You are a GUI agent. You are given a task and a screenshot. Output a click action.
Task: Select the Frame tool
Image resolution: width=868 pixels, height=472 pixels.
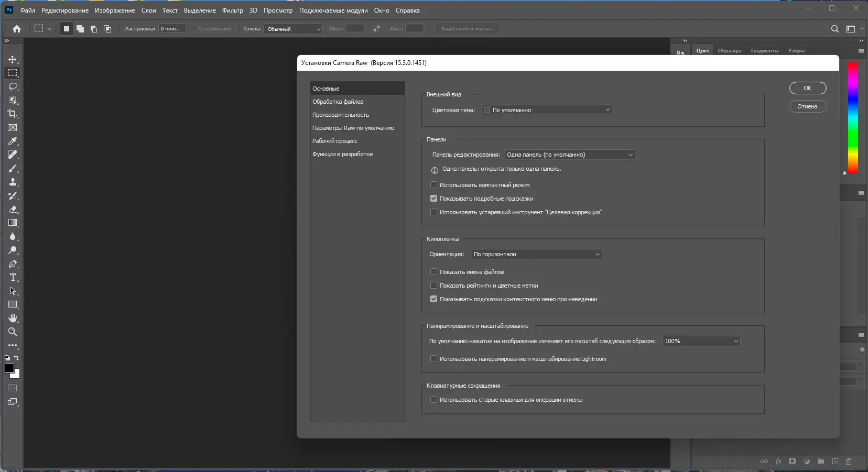(13, 127)
